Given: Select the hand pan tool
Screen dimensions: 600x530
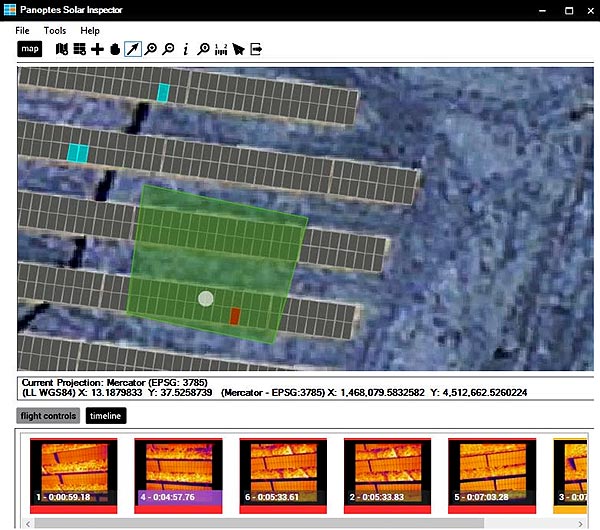Looking at the screenshot, I should point(115,49).
